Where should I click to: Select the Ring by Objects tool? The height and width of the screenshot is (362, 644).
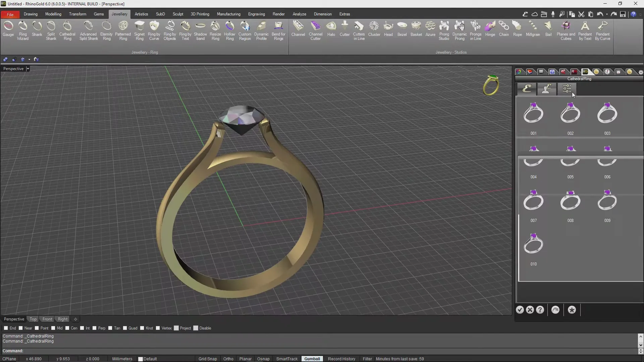(x=170, y=31)
